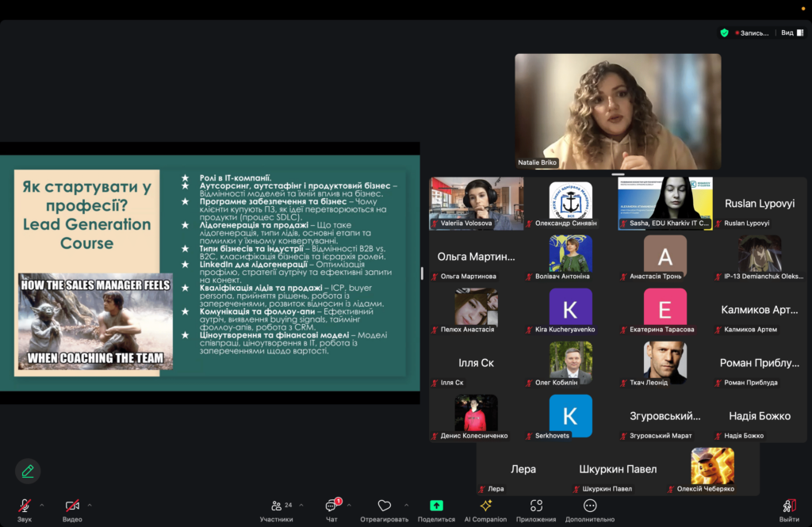Image resolution: width=812 pixels, height=527 pixels.
Task: Leave the meeting with Выйти
Action: [x=789, y=510]
